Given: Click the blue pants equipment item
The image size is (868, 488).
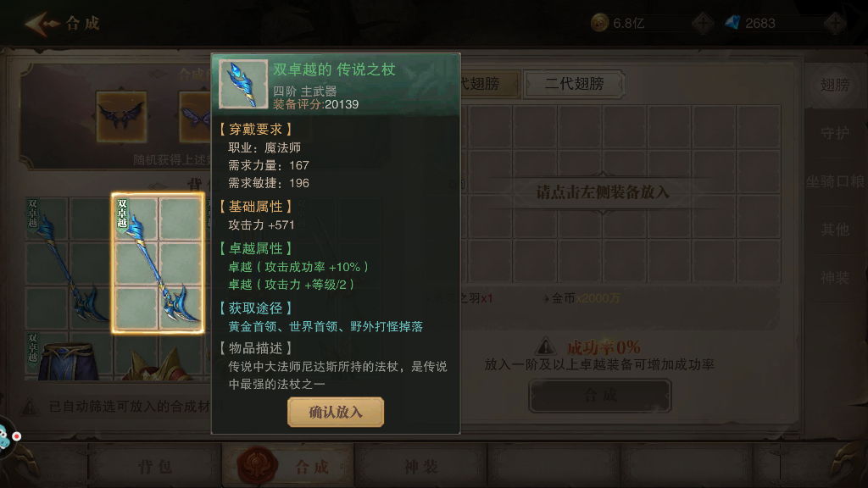Looking at the screenshot, I should [68, 358].
